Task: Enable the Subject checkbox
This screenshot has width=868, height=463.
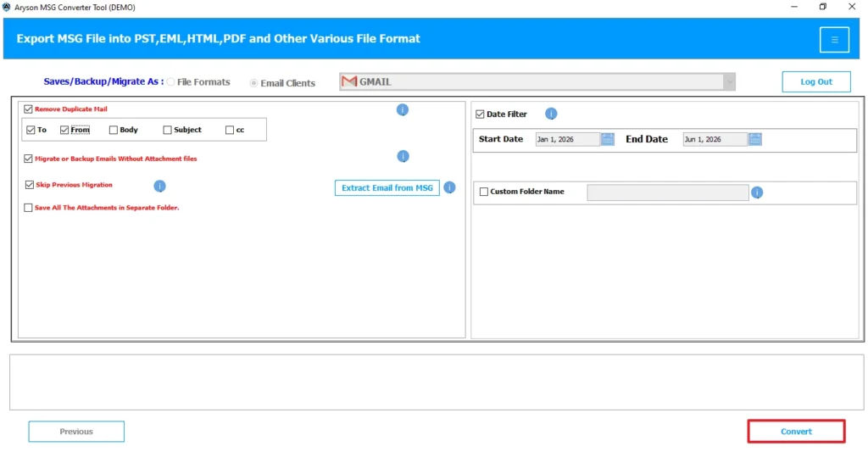Action: 167,130
